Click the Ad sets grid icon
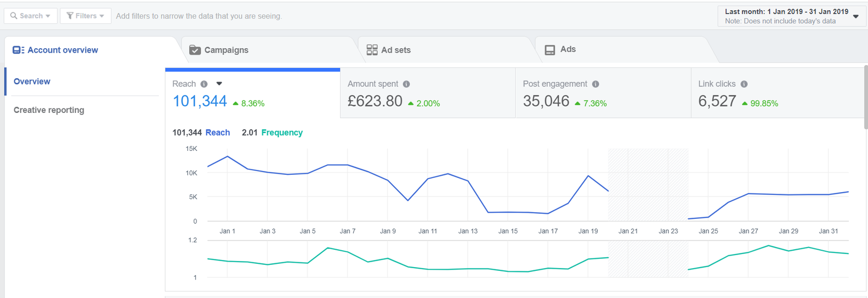 pyautogui.click(x=372, y=50)
